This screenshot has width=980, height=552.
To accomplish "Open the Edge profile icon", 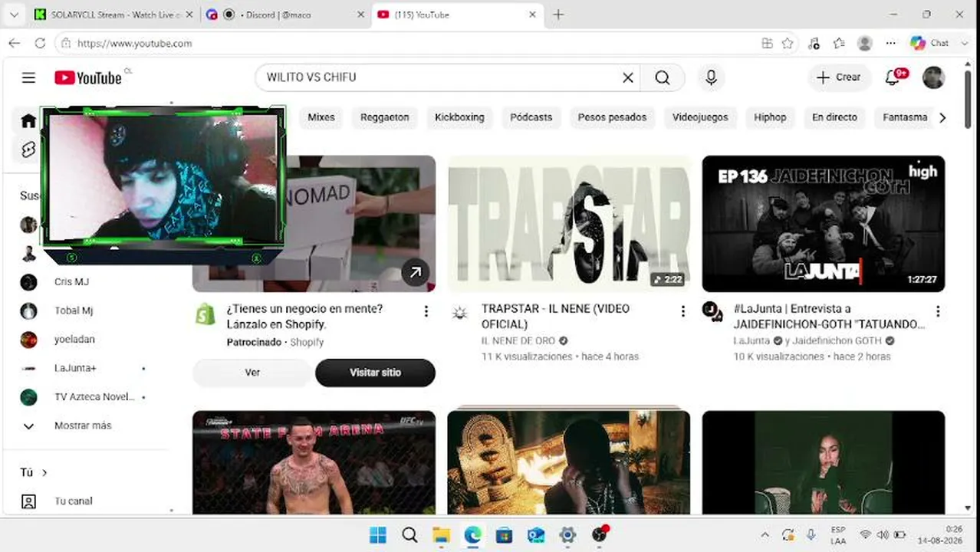I will [x=865, y=44].
